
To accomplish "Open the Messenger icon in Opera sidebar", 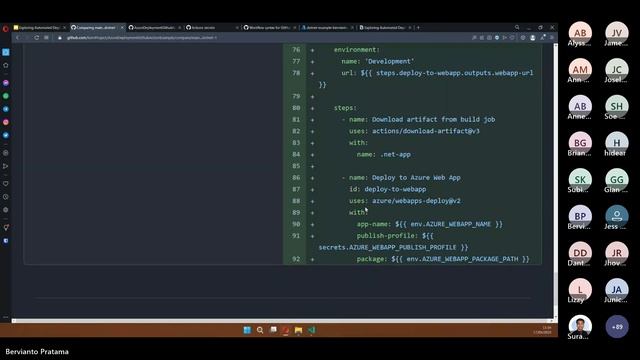I will [x=6, y=83].
